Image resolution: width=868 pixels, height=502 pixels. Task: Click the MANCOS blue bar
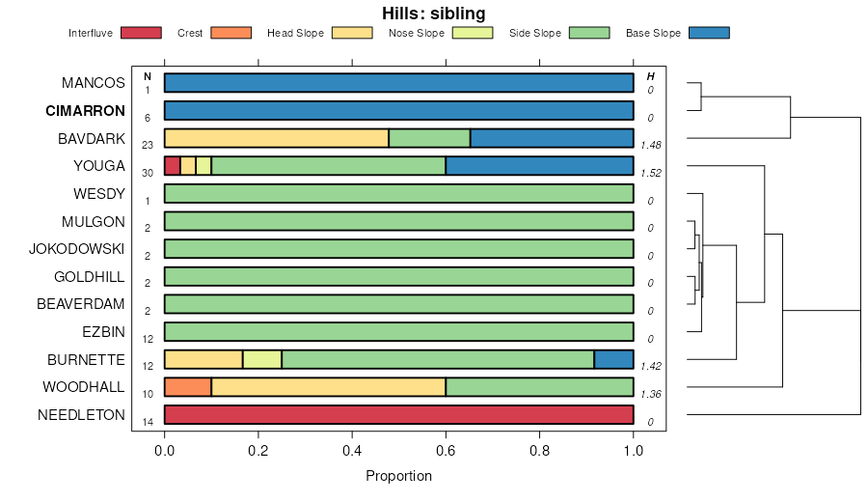pyautogui.click(x=398, y=83)
